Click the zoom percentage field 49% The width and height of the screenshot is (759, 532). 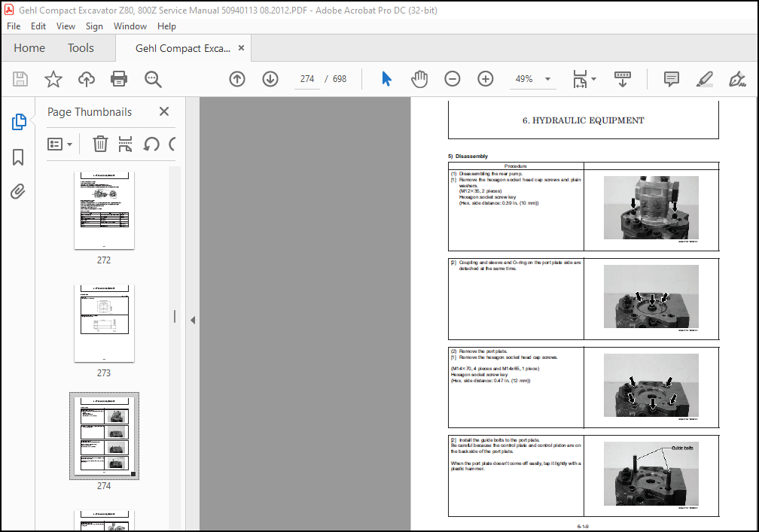[x=524, y=79]
